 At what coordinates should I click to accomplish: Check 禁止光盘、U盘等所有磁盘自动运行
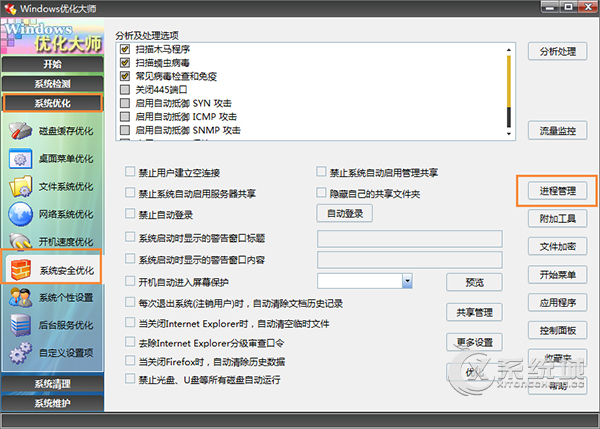click(x=130, y=378)
